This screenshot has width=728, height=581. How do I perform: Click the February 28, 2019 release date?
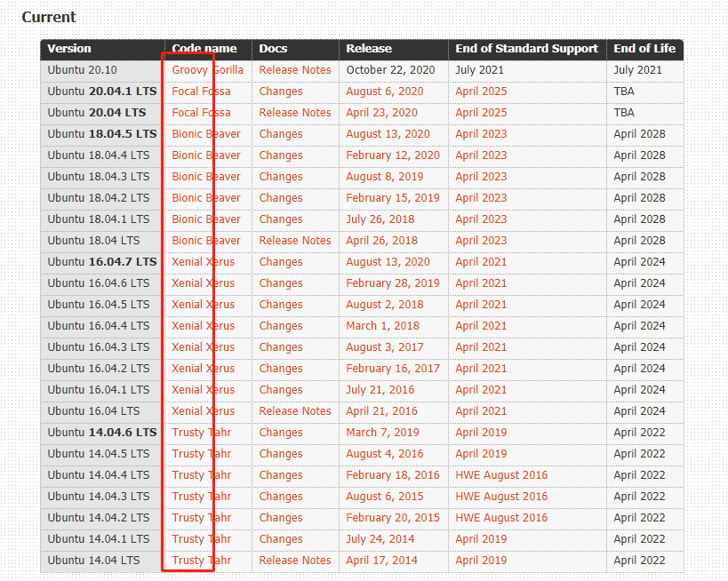(393, 283)
